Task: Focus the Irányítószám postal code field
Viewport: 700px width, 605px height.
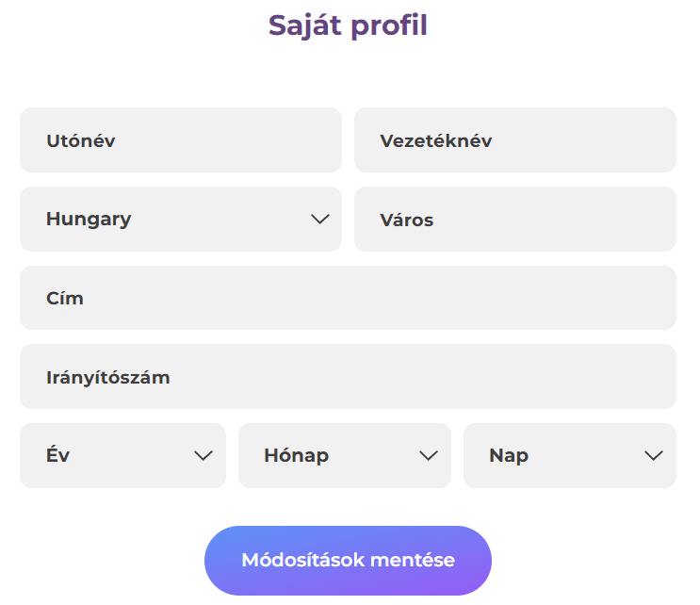Action: pos(348,377)
